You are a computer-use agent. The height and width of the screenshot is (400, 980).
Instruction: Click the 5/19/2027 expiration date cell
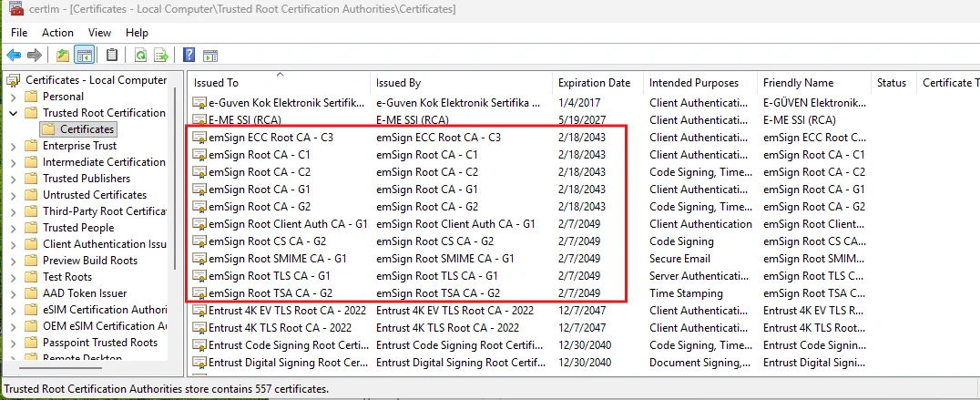click(582, 120)
